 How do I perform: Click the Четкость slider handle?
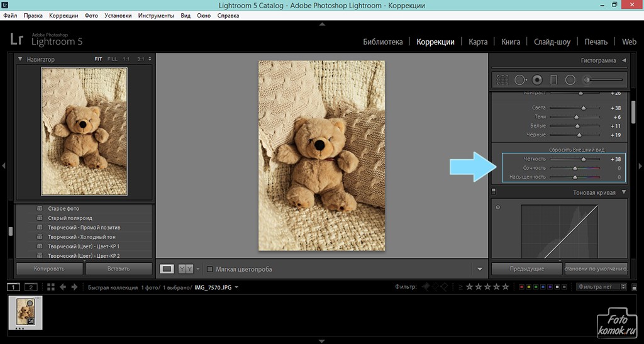pyautogui.click(x=583, y=159)
